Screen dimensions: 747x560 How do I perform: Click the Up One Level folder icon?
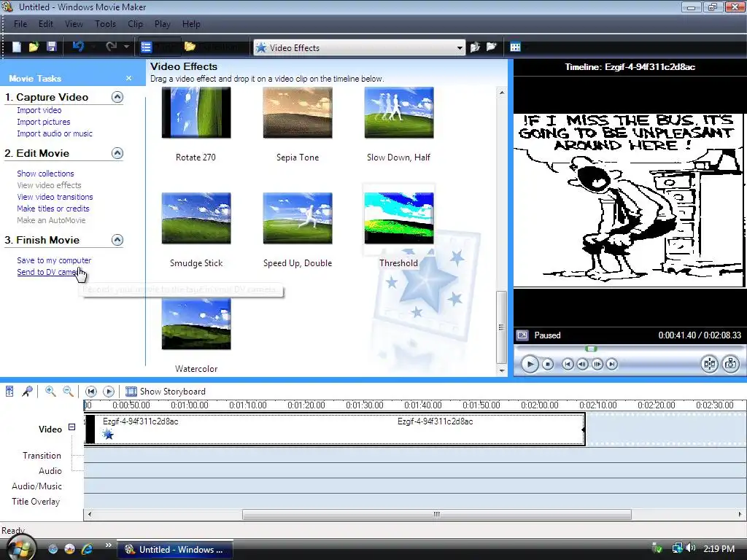tap(475, 47)
